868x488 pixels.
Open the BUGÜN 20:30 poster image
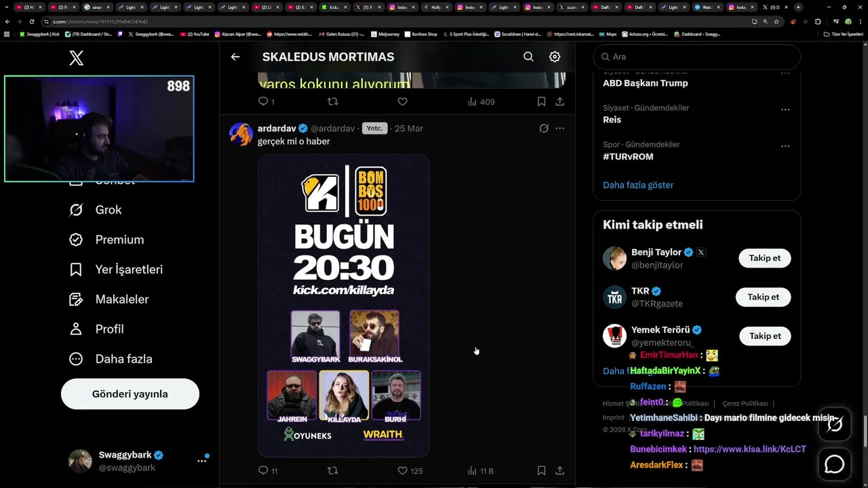tap(343, 305)
